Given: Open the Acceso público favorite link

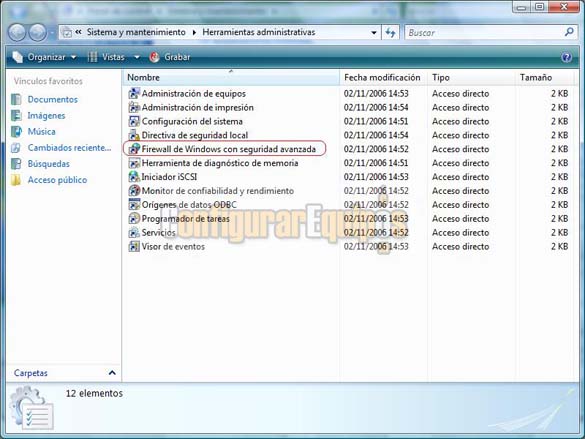Looking at the screenshot, I should click(x=57, y=180).
